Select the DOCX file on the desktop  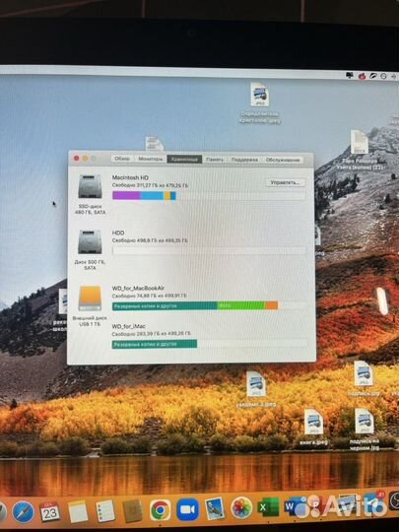tap(360, 142)
